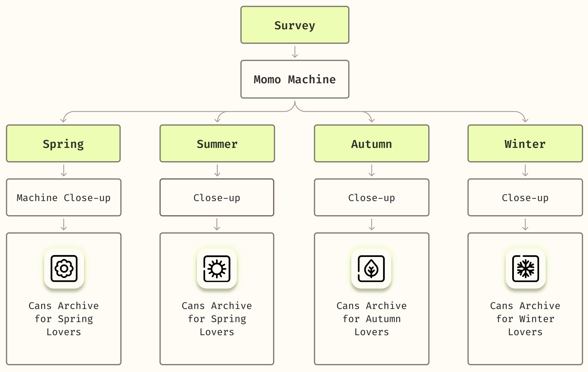Open the Machine Close-up node
The image size is (588, 372).
click(x=64, y=198)
